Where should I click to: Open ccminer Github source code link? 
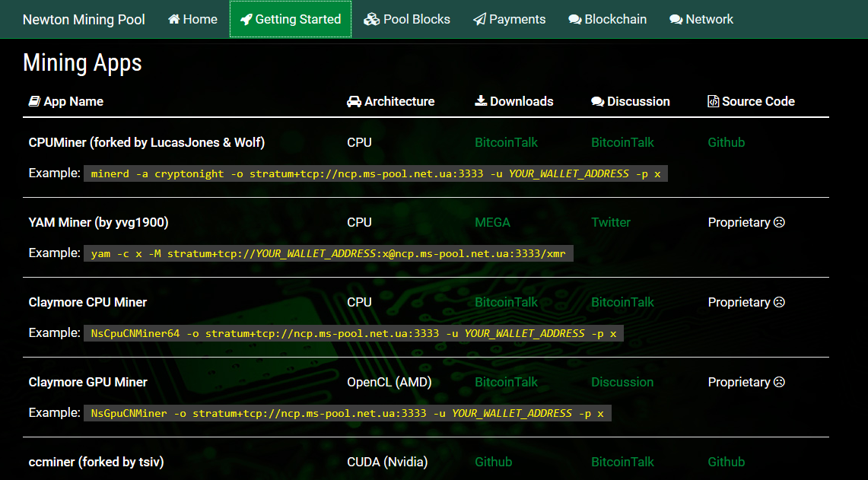click(x=727, y=462)
